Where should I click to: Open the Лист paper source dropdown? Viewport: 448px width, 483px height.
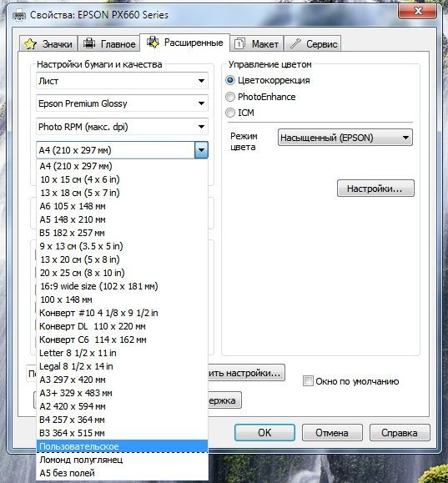[x=122, y=81]
